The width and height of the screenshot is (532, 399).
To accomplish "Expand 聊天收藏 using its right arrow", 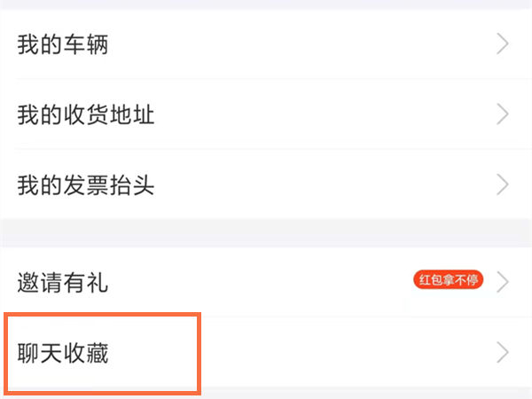I will (503, 353).
